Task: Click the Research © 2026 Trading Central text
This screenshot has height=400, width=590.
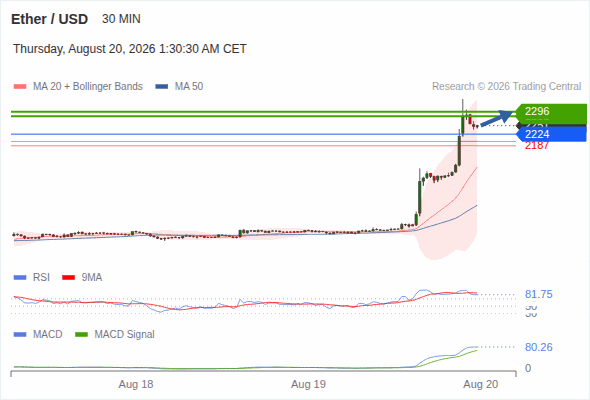Action: coord(506,87)
